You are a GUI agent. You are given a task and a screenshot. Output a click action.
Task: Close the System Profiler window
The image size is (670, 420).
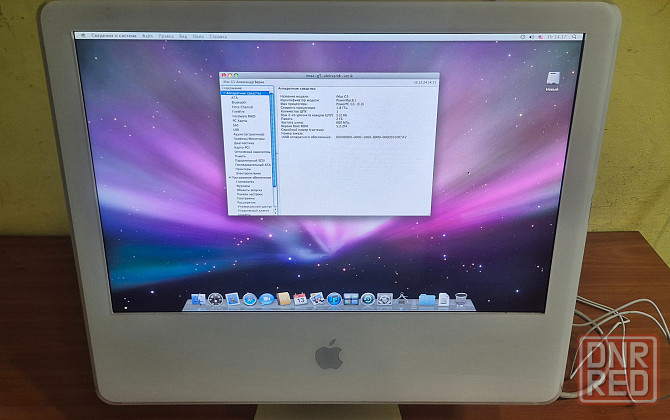point(224,76)
